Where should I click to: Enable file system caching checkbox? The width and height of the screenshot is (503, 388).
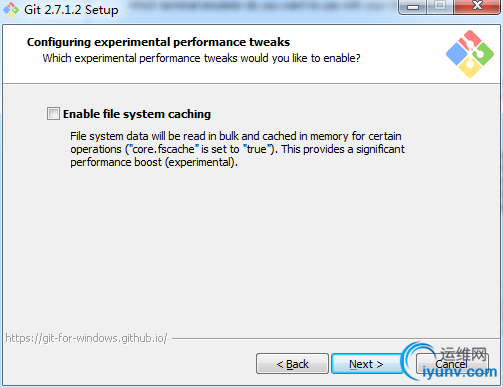click(x=53, y=114)
